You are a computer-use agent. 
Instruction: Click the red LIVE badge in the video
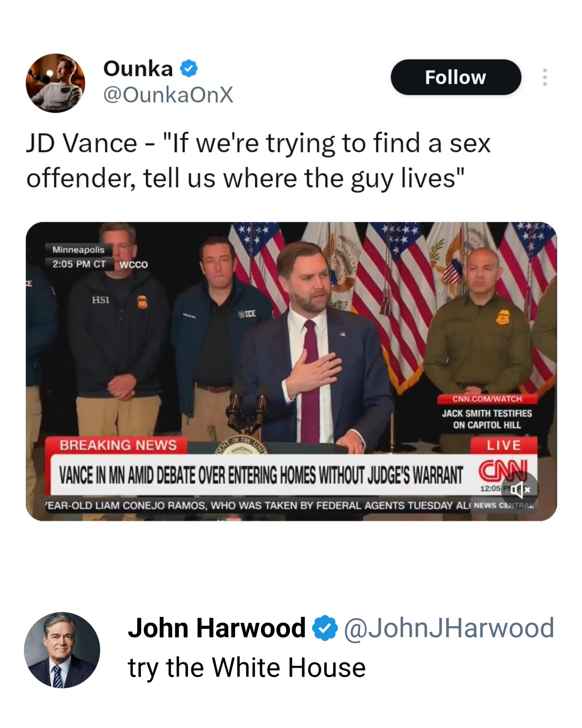(504, 445)
